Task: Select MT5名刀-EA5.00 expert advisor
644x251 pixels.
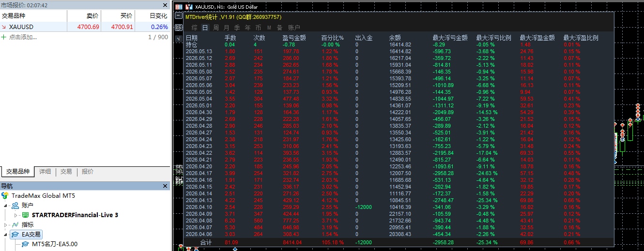Action: [x=54, y=244]
